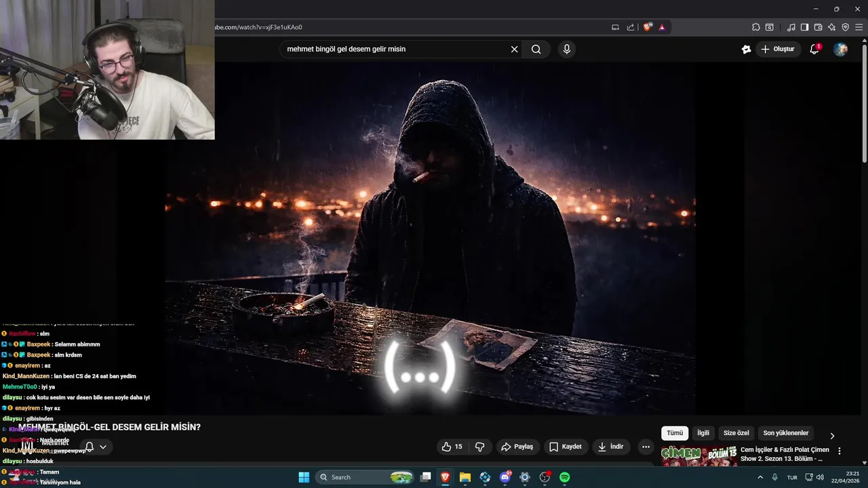Open Spotify from the taskbar
Viewport: 868px width, 488px height.
(564, 477)
